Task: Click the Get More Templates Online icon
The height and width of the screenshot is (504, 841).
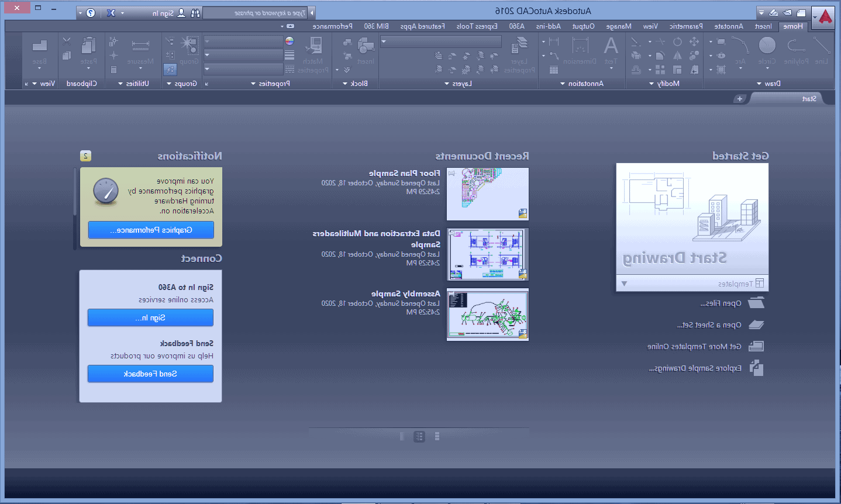Action: 756,346
